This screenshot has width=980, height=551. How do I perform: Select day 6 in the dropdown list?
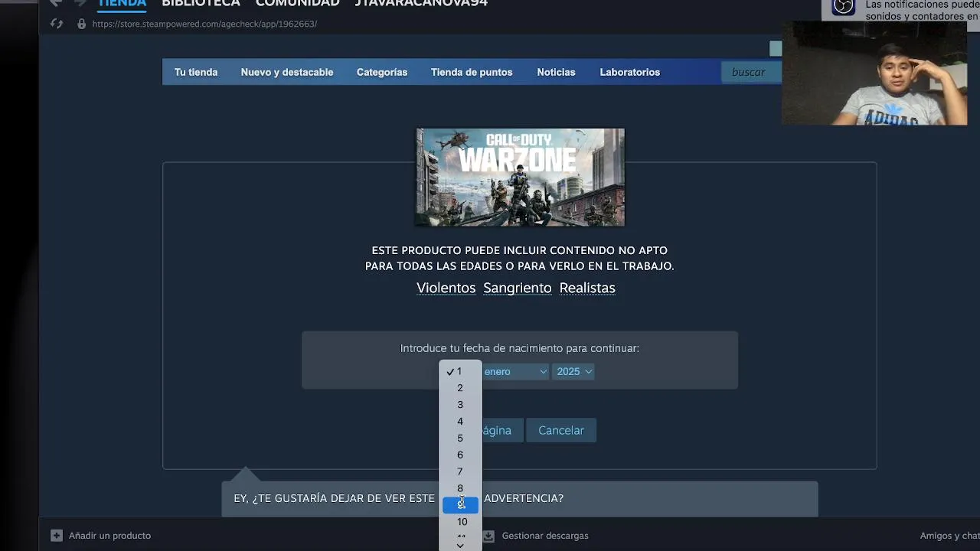[460, 455]
